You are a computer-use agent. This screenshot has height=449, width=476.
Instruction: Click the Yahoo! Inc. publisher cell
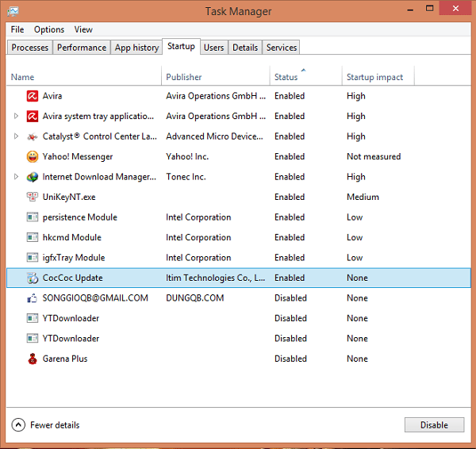[x=187, y=156]
